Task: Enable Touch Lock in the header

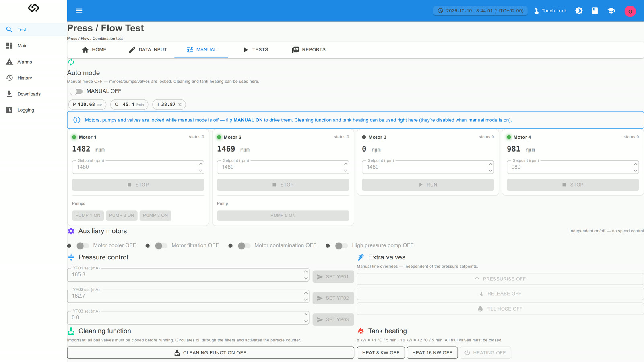Action: tap(550, 11)
